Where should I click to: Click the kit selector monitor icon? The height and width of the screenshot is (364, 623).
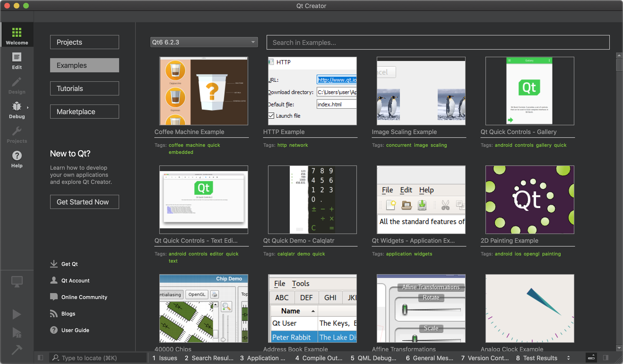coord(17,282)
